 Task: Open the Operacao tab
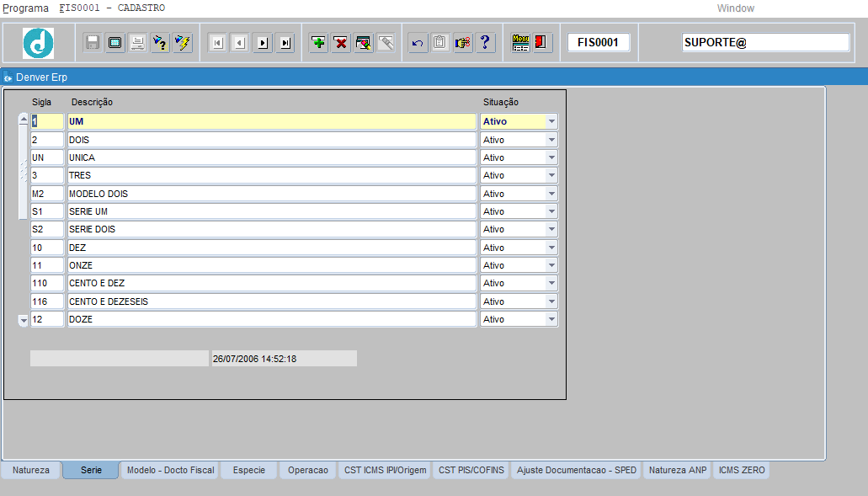[x=308, y=470]
